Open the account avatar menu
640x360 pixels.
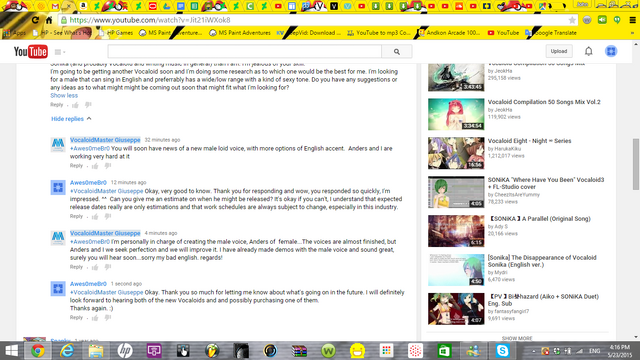[x=611, y=51]
